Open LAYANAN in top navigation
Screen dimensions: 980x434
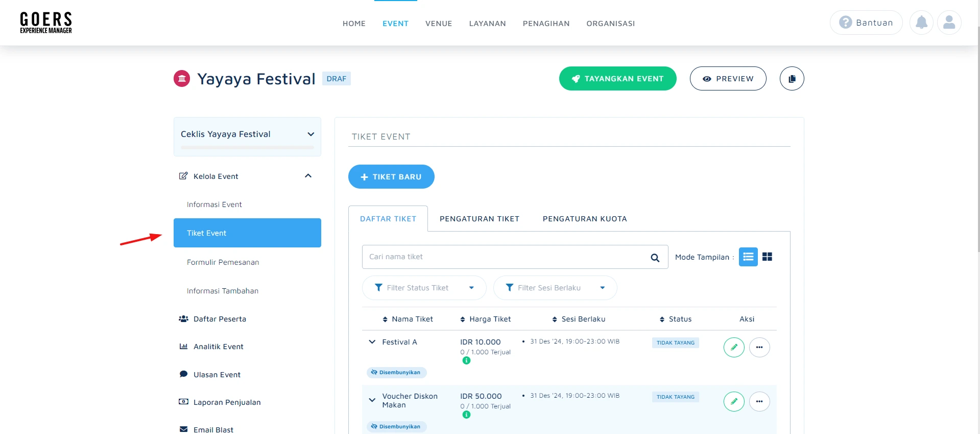point(487,24)
